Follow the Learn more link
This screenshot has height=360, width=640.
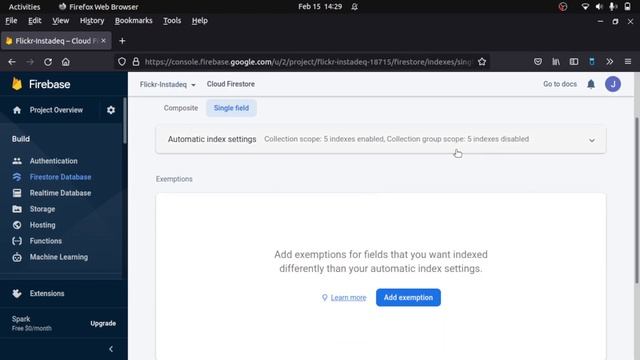[348, 298]
